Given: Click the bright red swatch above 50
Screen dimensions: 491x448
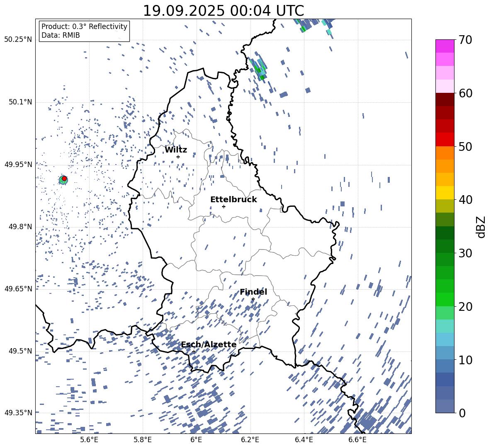Looking at the screenshot, I should [445, 140].
